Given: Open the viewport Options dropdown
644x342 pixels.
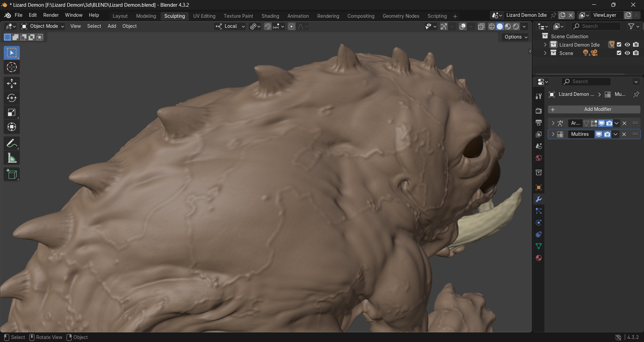Looking at the screenshot, I should [516, 37].
